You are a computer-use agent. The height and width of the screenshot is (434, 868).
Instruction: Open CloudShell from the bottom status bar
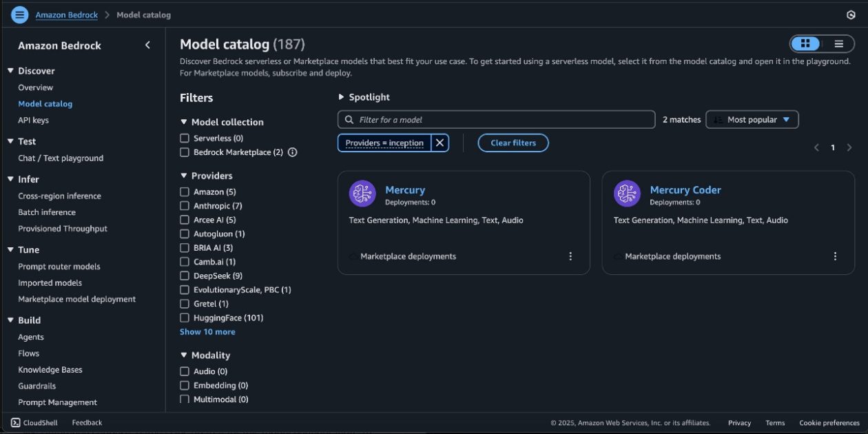coord(34,422)
